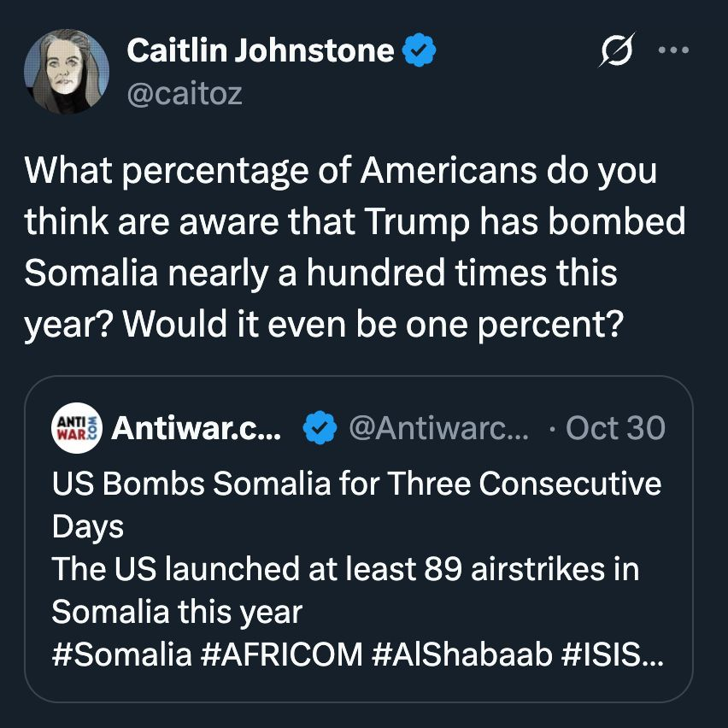Click the Oct 30 timestamp
This screenshot has width=728, height=728.
[615, 427]
